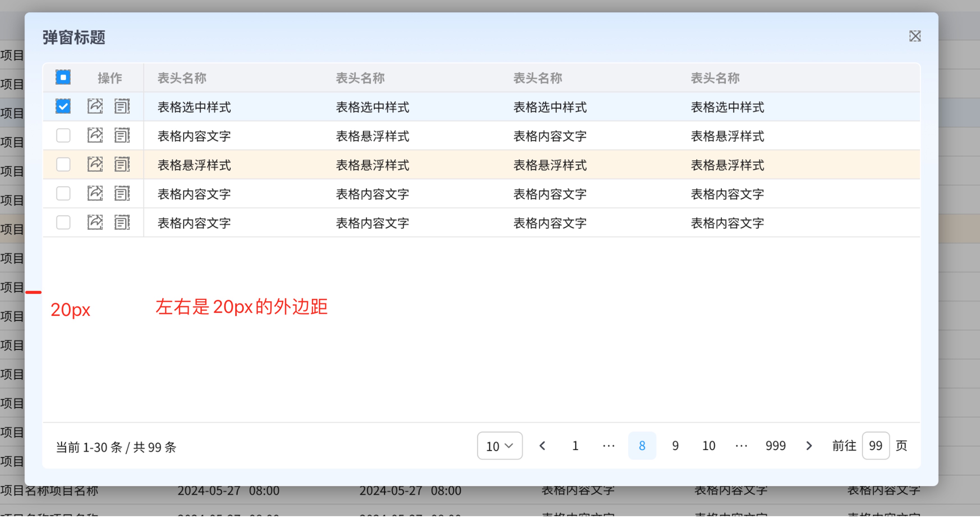Click detail list icon in hover row
This screenshot has height=517, width=980.
point(122,164)
